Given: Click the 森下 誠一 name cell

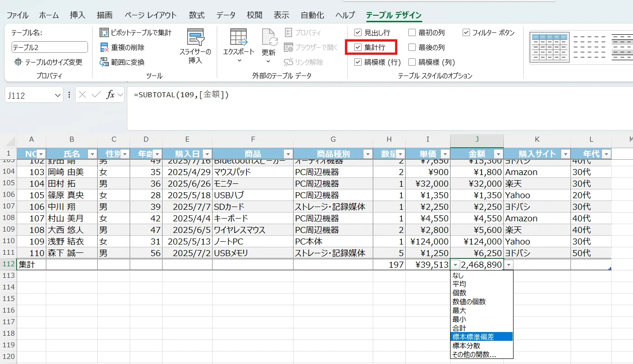Looking at the screenshot, I should (x=72, y=253).
